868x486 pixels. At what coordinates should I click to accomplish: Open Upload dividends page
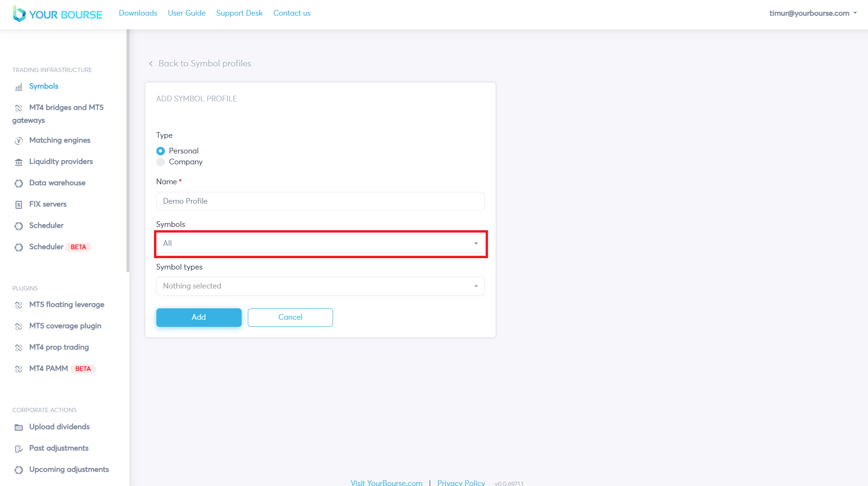coord(59,427)
